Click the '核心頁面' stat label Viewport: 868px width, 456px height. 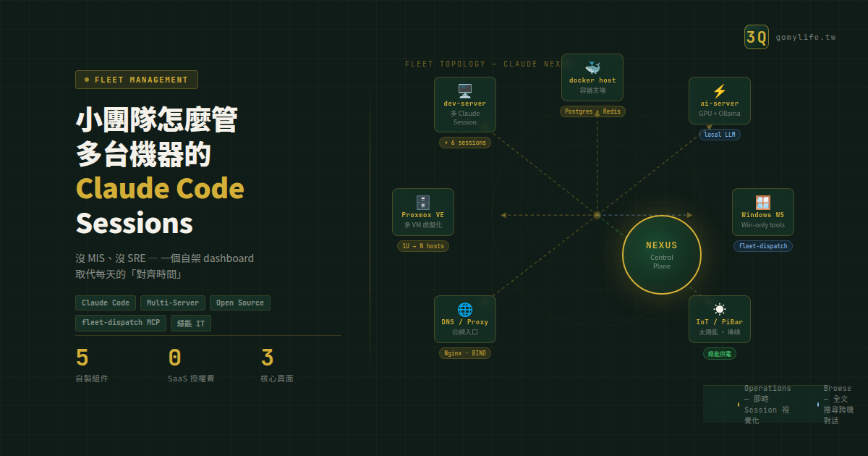[x=277, y=379]
